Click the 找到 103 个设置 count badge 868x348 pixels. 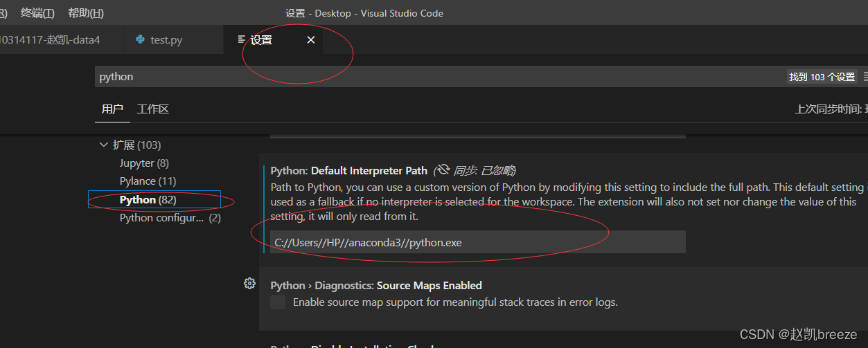pyautogui.click(x=822, y=77)
